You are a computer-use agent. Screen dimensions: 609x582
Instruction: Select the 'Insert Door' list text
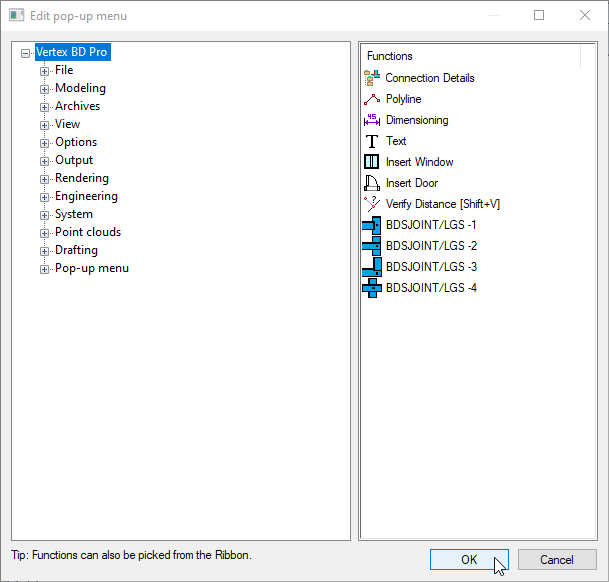(x=412, y=183)
